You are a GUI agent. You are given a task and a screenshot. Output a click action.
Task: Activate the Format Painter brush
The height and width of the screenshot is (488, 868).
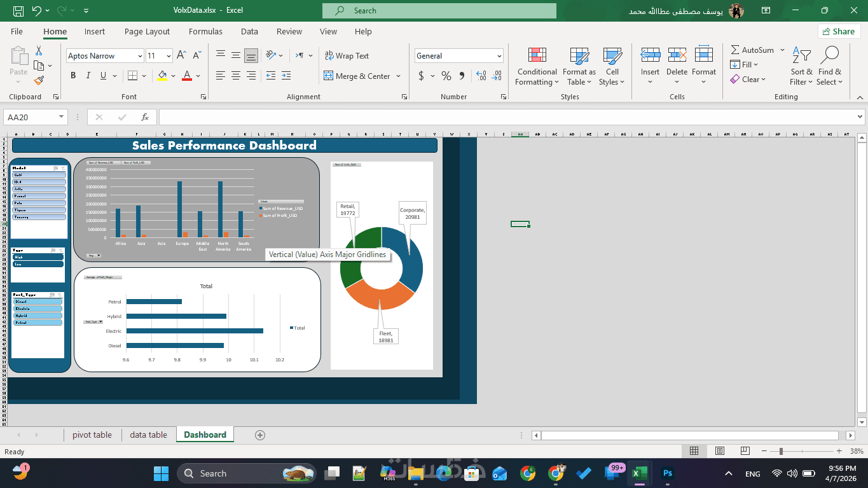[x=39, y=80]
